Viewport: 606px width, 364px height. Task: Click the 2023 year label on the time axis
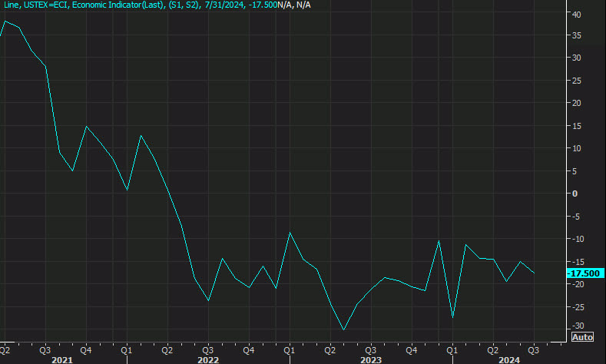point(371,359)
